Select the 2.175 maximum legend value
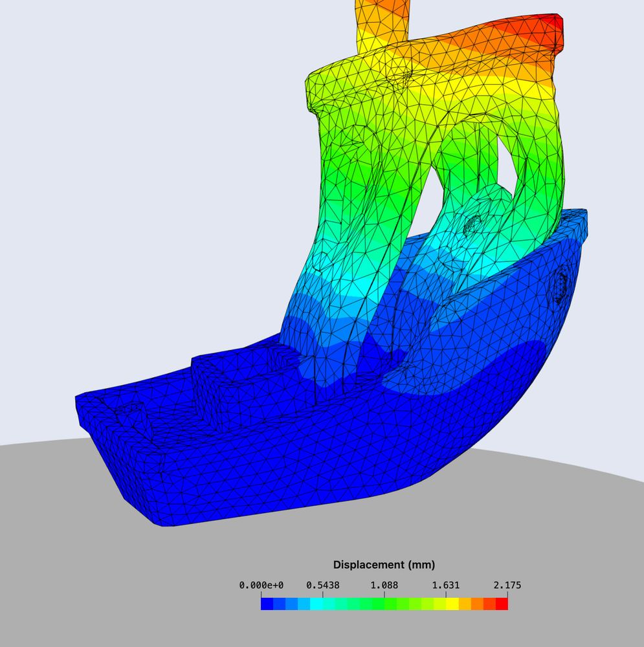This screenshot has width=644, height=647. coord(507,585)
